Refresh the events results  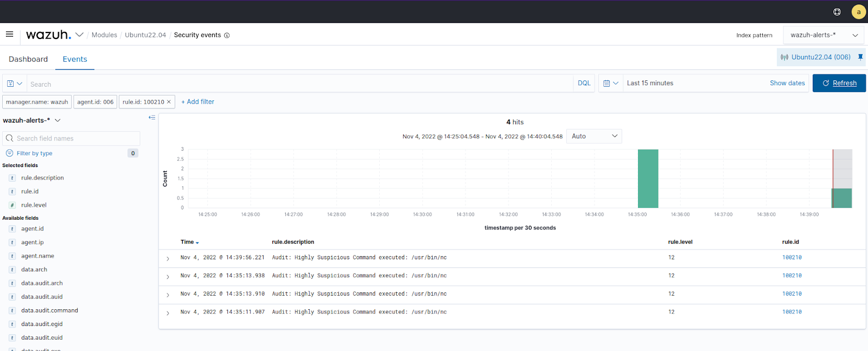click(839, 83)
